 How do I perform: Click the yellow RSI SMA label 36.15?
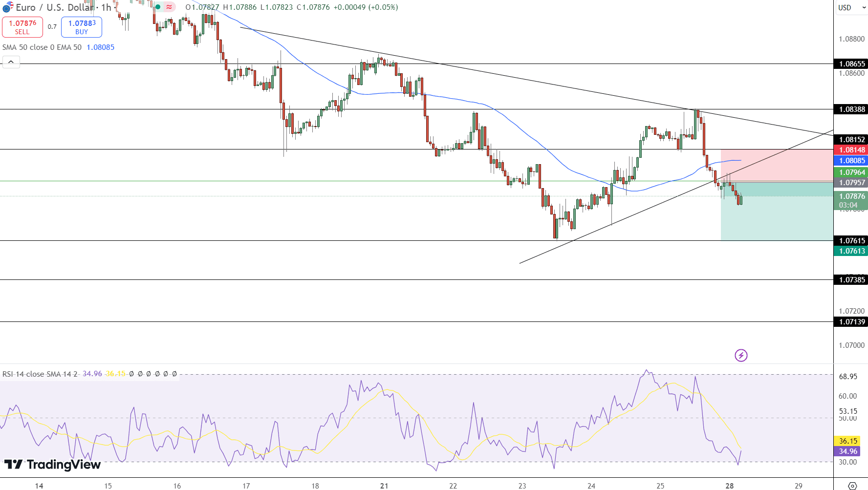click(x=848, y=441)
